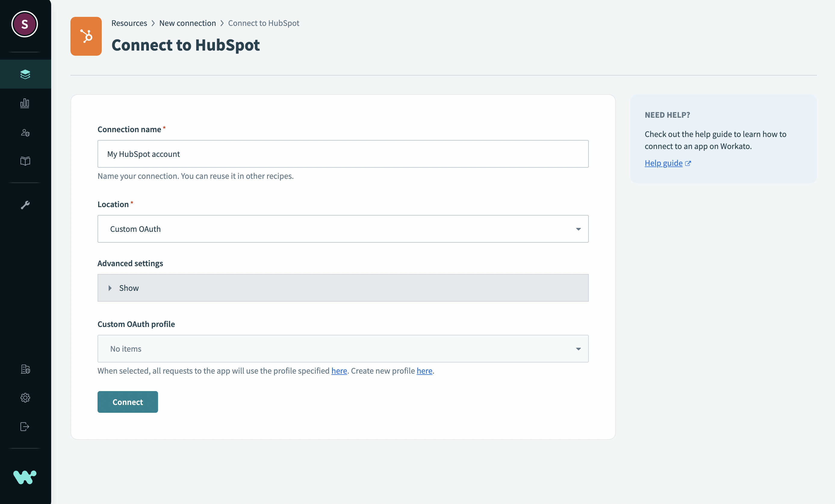Open the gear settings icon
Viewport: 835px width, 504px height.
25,398
